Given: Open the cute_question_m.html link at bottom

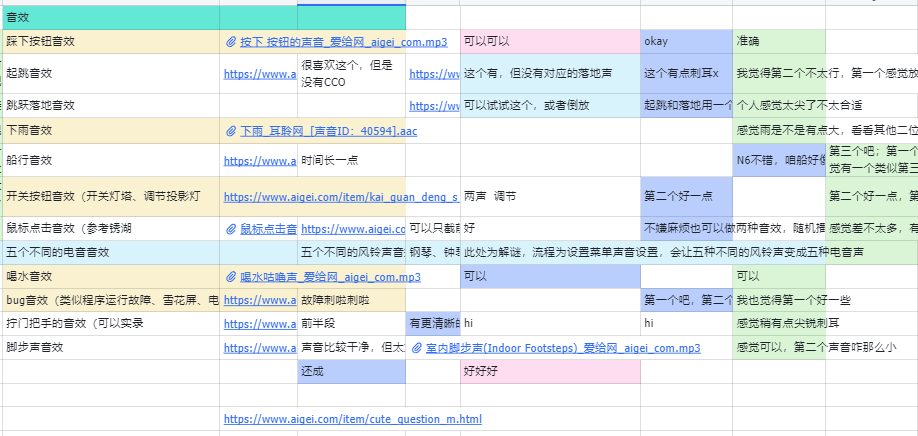Looking at the screenshot, I should pyautogui.click(x=352, y=419).
